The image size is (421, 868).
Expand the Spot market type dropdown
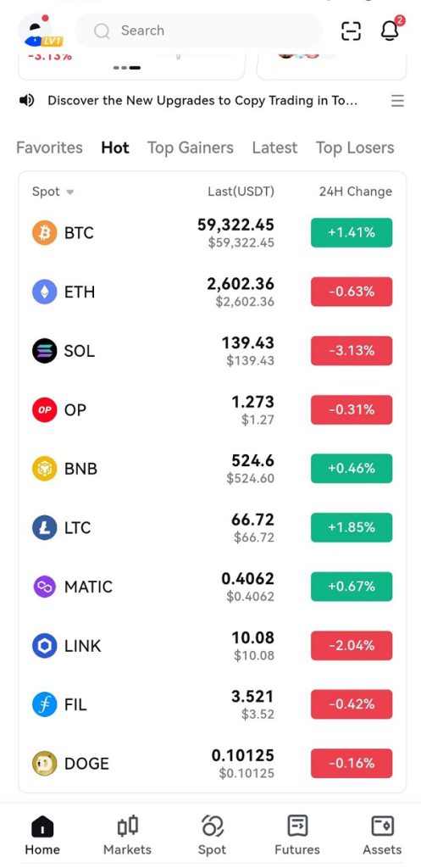(53, 192)
